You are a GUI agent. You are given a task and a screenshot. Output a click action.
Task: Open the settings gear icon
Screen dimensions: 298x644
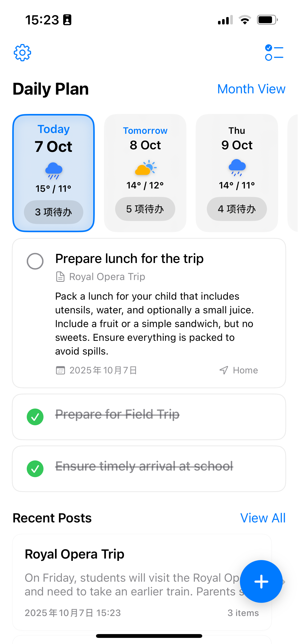22,53
